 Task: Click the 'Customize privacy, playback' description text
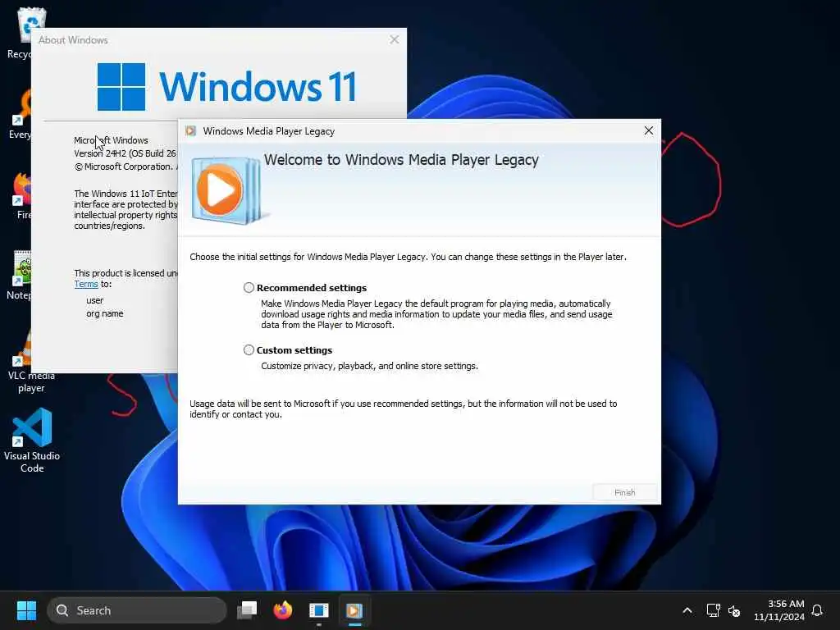click(370, 366)
